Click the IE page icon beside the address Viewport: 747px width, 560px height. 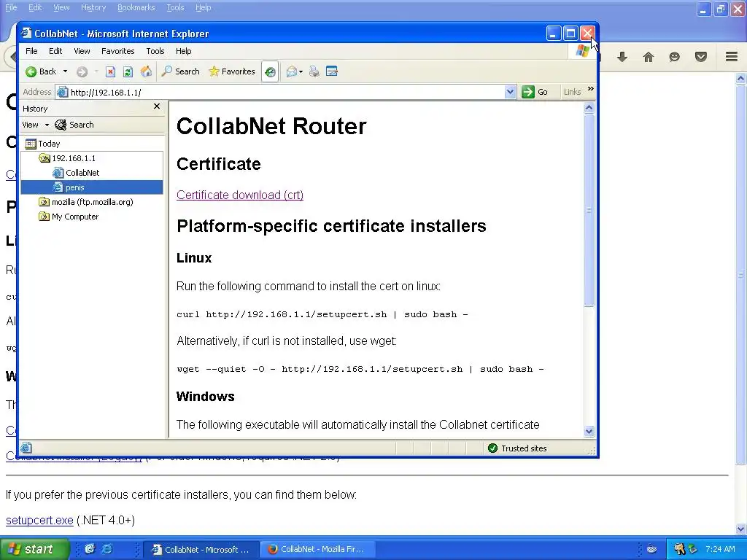(x=63, y=92)
